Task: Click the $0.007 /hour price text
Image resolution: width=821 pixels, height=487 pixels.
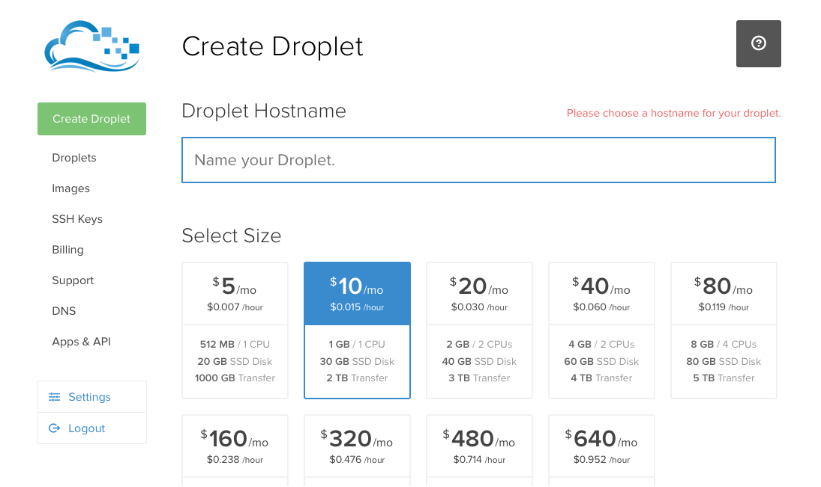Action: pyautogui.click(x=235, y=307)
